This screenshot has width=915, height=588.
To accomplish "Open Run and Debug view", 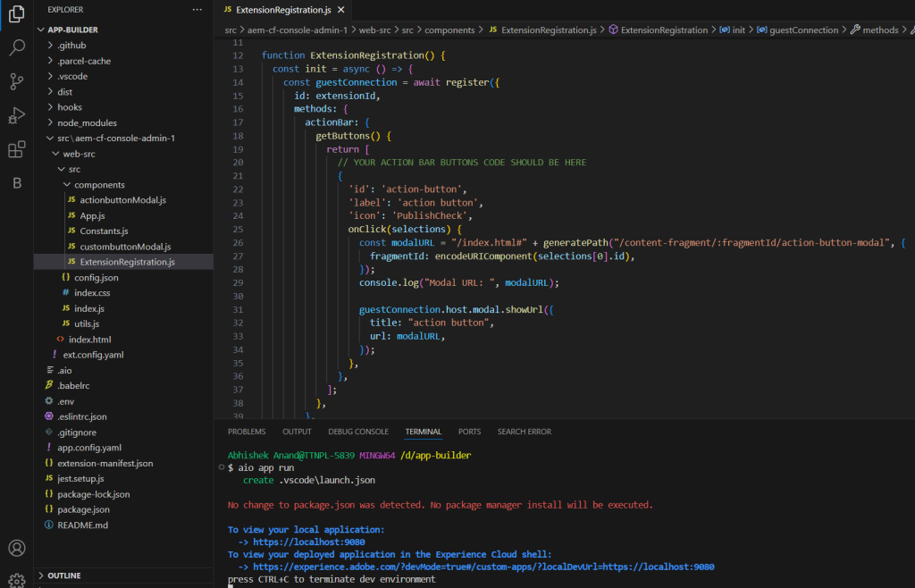I will click(x=16, y=115).
